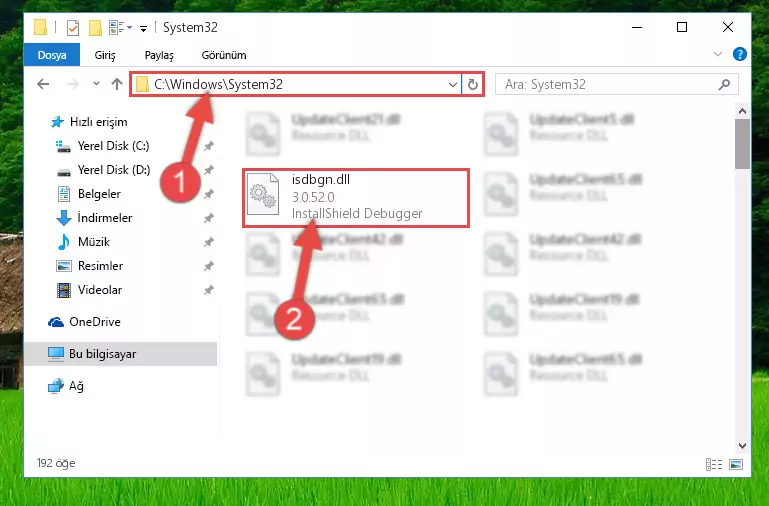The height and width of the screenshot is (506, 769).
Task: Click the pin icon beside Müzik
Action: (208, 242)
